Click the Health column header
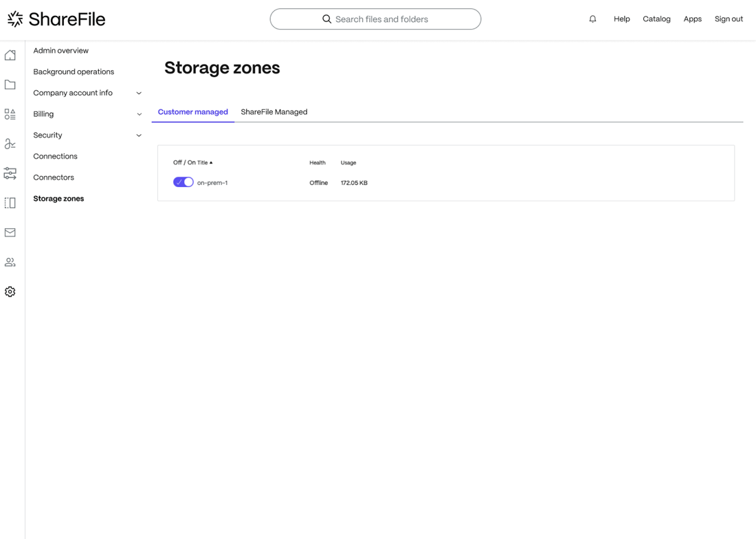Image resolution: width=756 pixels, height=539 pixels. [x=318, y=162]
